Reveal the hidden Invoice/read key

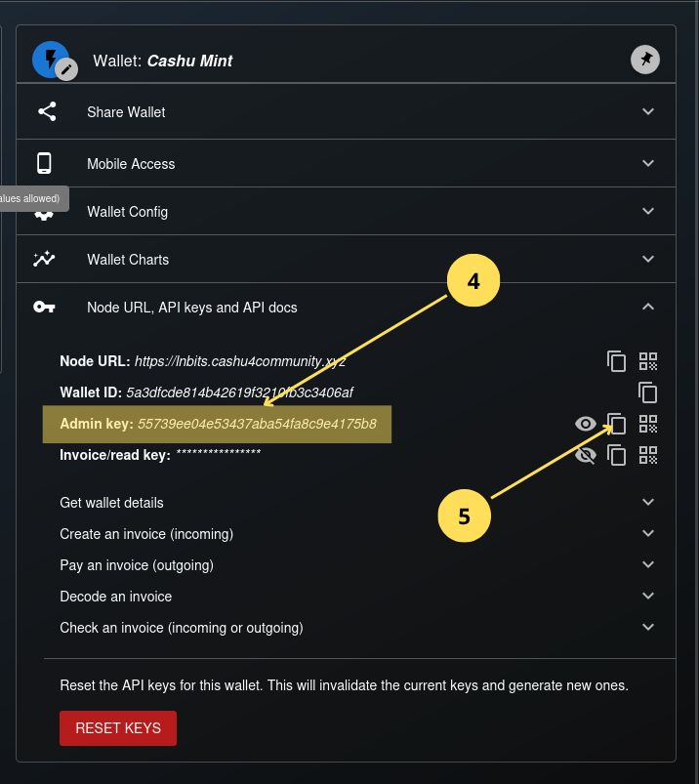[586, 455]
